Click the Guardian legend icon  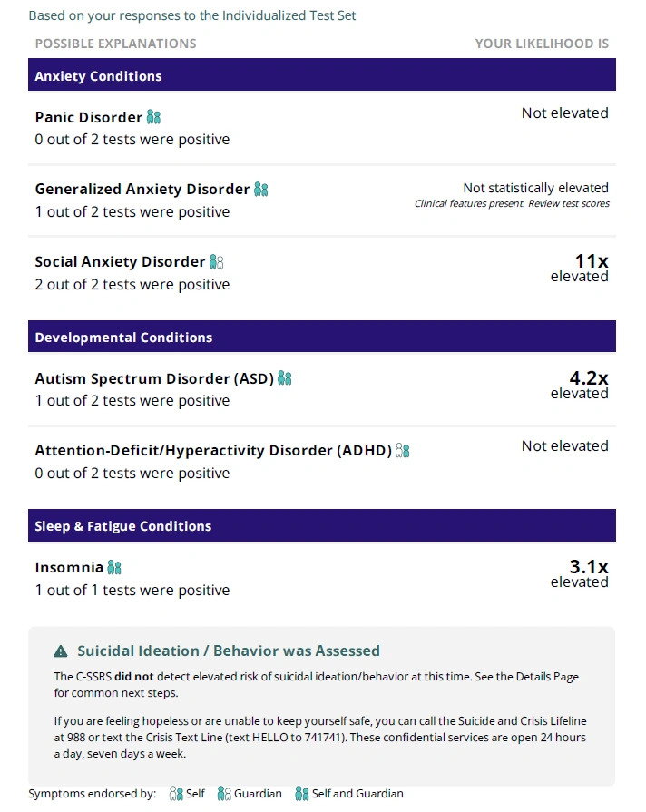(x=224, y=793)
